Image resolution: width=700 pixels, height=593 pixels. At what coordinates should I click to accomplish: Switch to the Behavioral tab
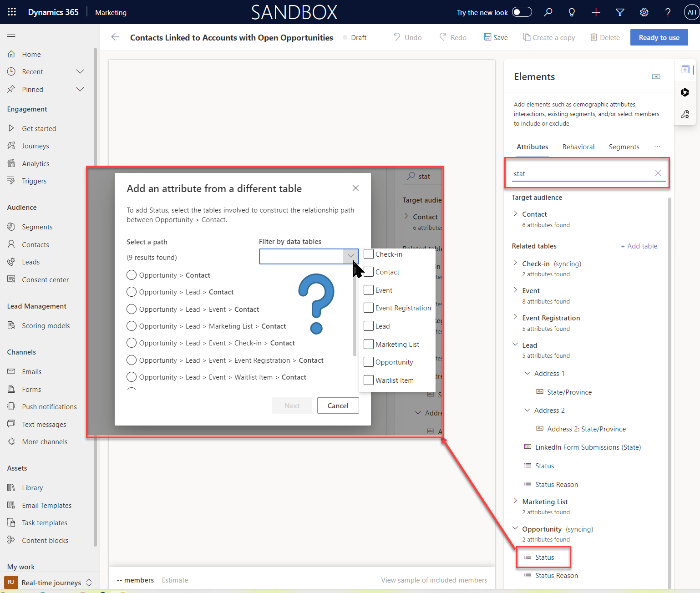578,147
